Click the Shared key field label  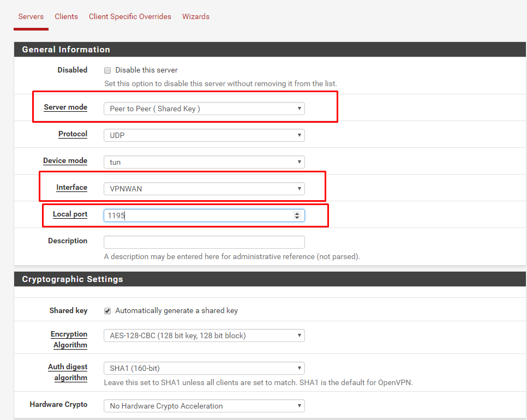tap(68, 310)
